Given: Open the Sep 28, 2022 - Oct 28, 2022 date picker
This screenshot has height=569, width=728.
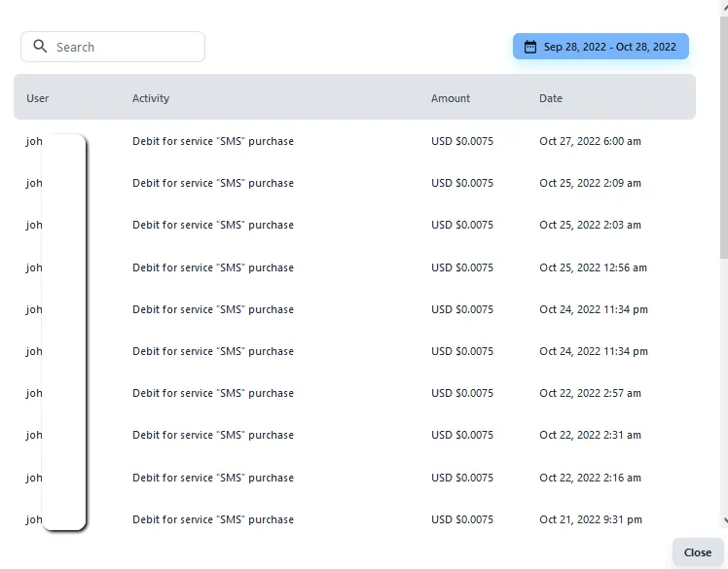Looking at the screenshot, I should pos(601,47).
